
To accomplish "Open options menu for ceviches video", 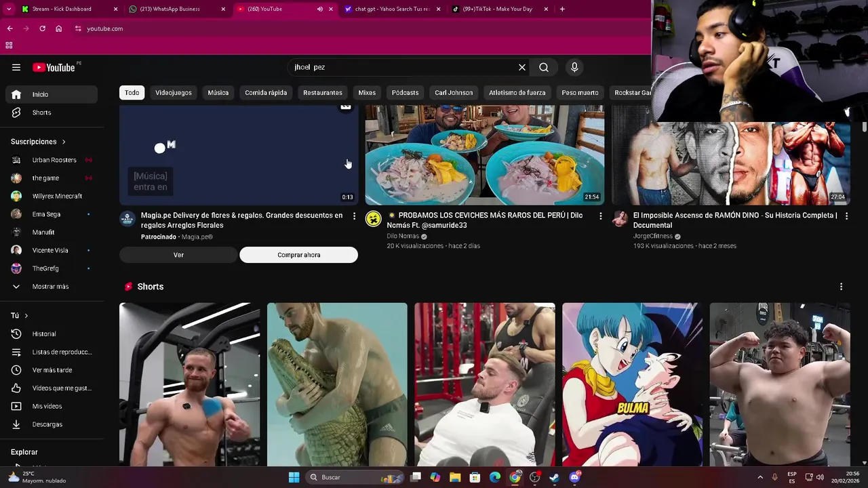I will coord(600,216).
